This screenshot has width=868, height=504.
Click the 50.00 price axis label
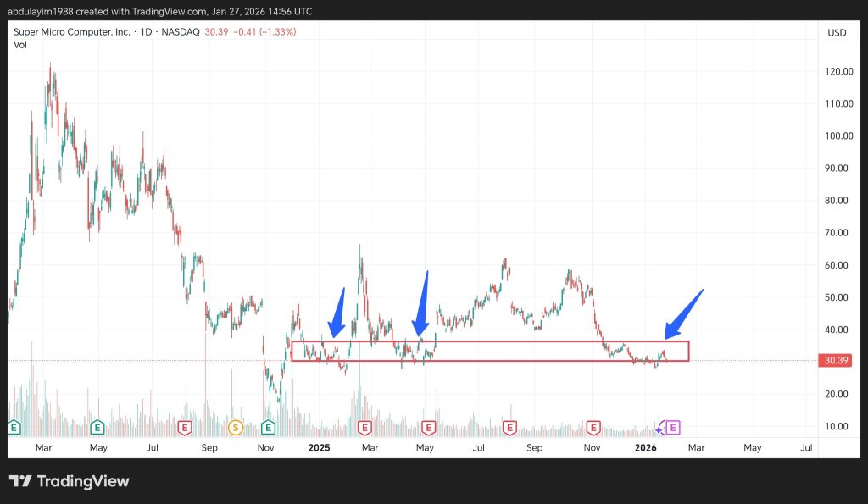pyautogui.click(x=836, y=297)
